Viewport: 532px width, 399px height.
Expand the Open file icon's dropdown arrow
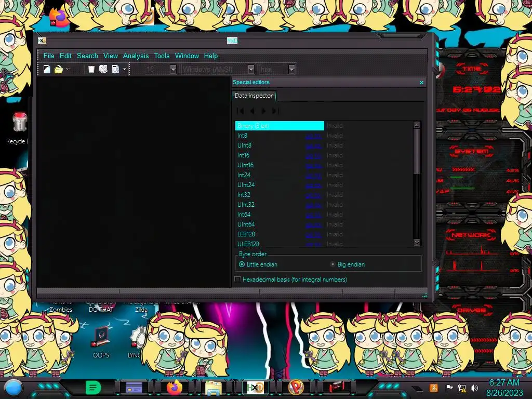[x=68, y=69]
